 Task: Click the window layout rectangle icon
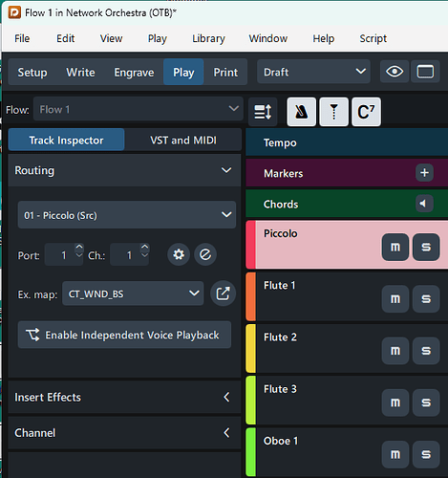pos(425,72)
